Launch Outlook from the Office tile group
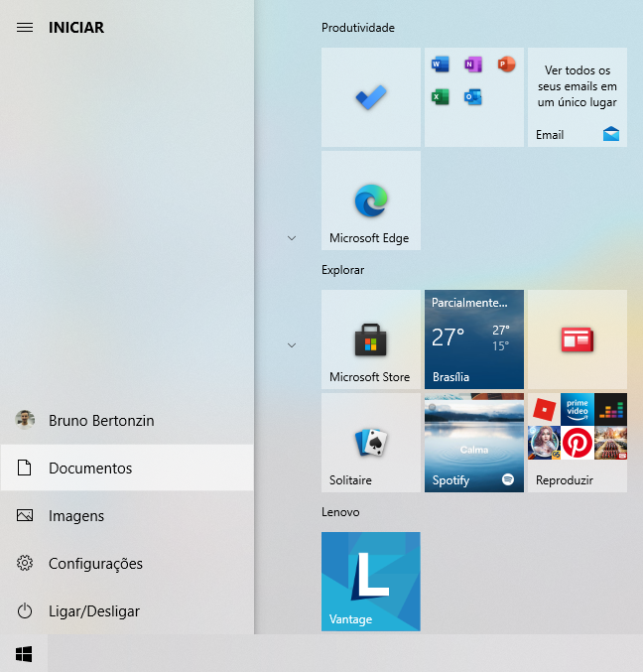The image size is (643, 672). [473, 97]
